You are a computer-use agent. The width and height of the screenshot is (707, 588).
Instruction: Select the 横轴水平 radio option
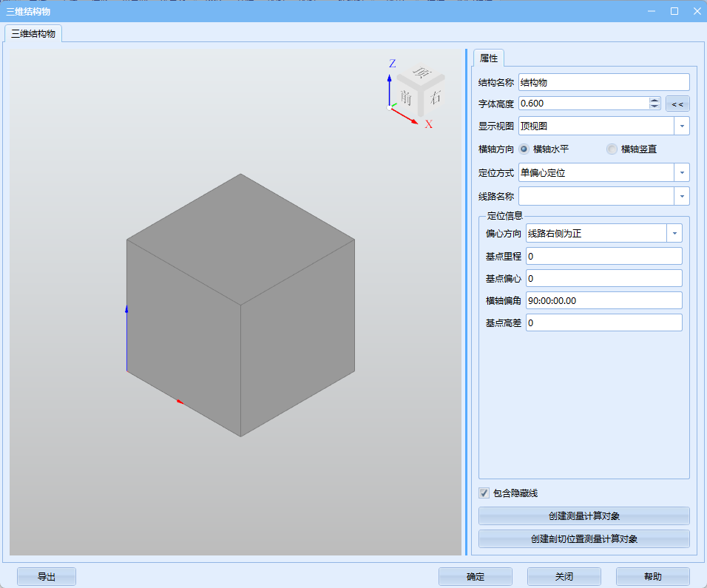524,149
